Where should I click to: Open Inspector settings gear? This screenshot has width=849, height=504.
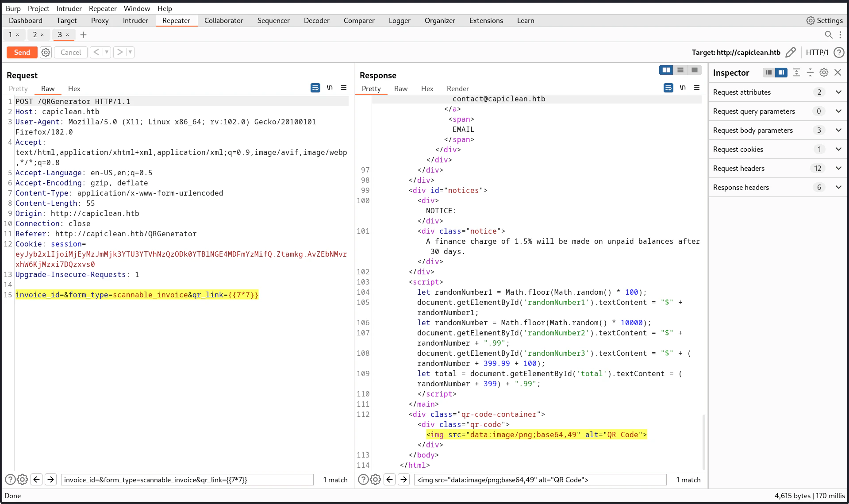pos(824,73)
